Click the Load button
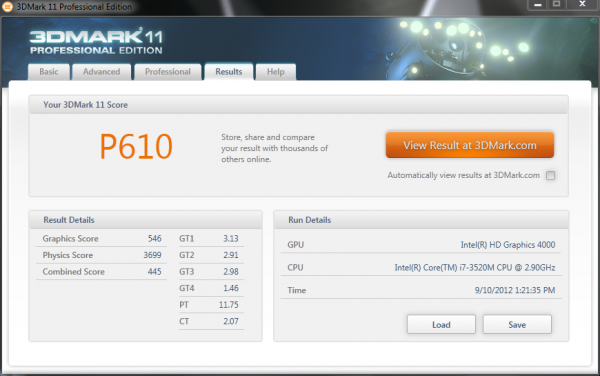600x376 pixels. coord(441,325)
